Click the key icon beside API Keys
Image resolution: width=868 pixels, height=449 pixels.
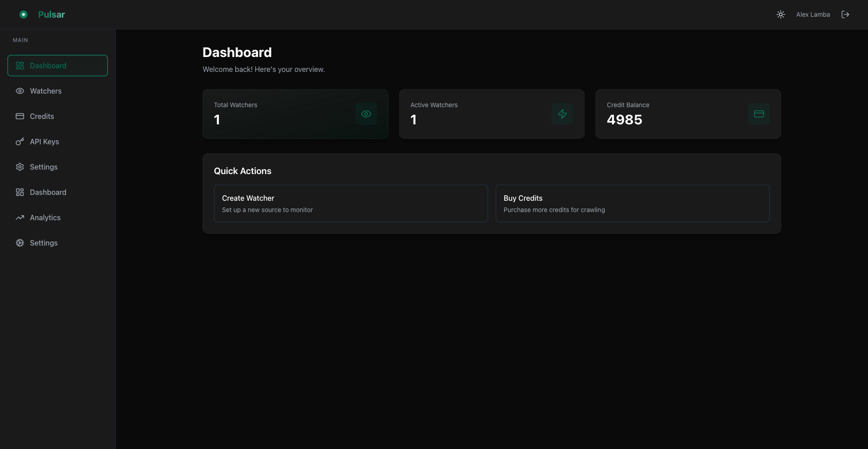[x=20, y=142]
